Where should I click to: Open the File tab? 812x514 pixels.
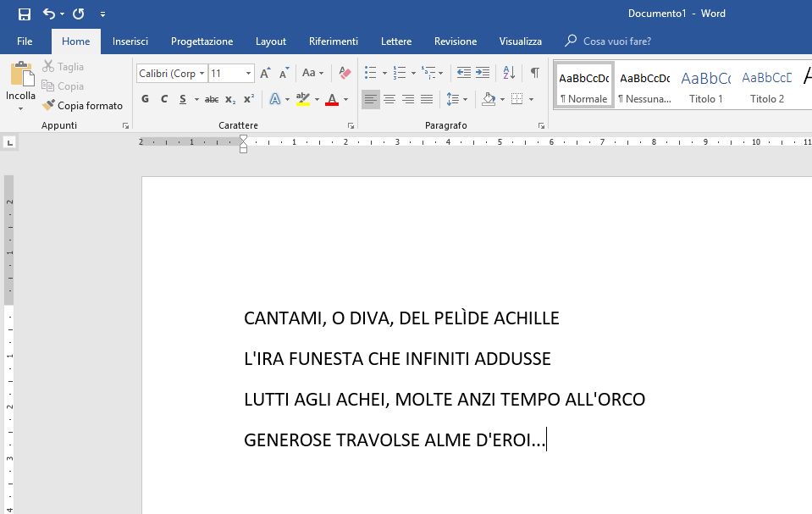pos(25,41)
